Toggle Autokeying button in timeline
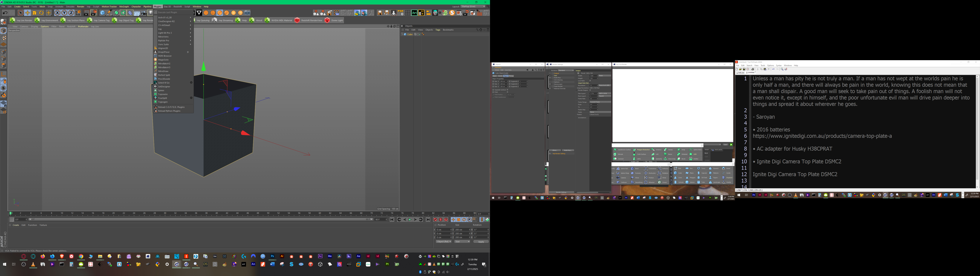980x276 pixels. 440,220
